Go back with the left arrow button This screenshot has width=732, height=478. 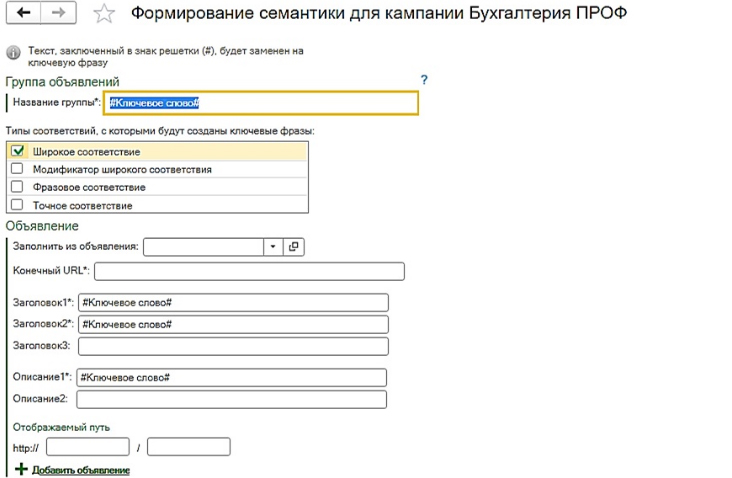point(23,13)
